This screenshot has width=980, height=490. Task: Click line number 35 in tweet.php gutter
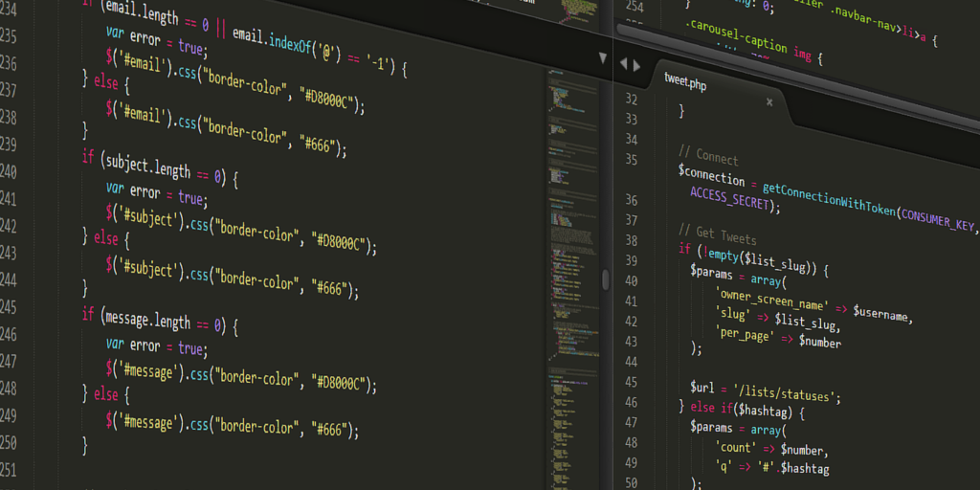point(631,160)
